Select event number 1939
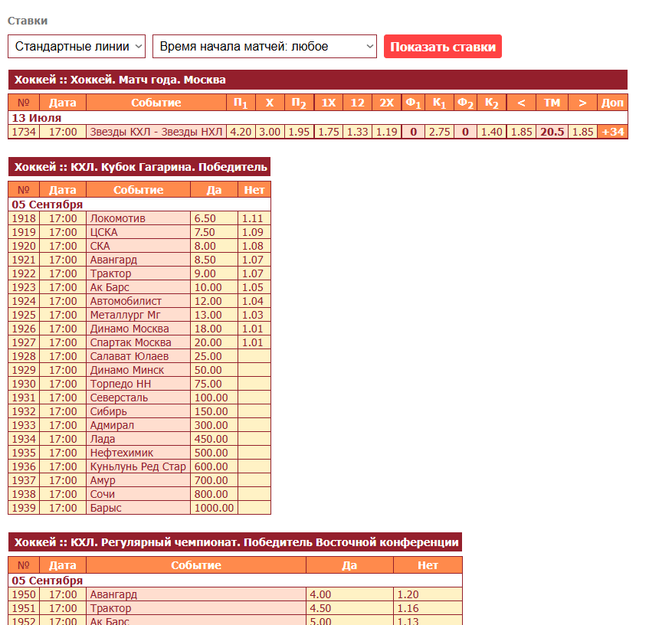672x625 pixels. [24, 508]
